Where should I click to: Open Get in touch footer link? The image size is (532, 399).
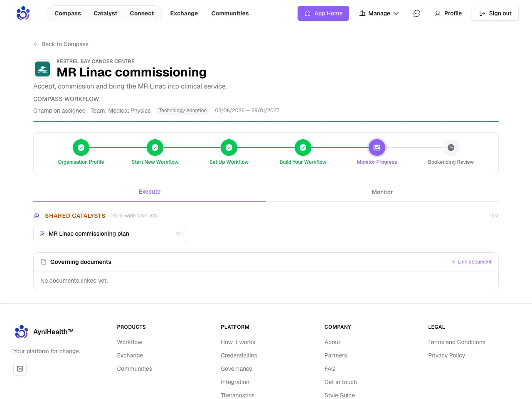(341, 382)
